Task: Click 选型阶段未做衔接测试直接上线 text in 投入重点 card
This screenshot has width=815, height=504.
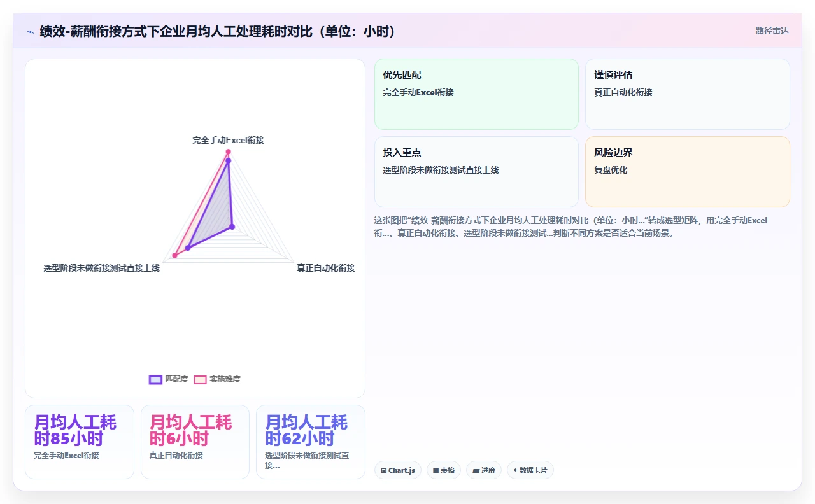Action: tap(441, 170)
